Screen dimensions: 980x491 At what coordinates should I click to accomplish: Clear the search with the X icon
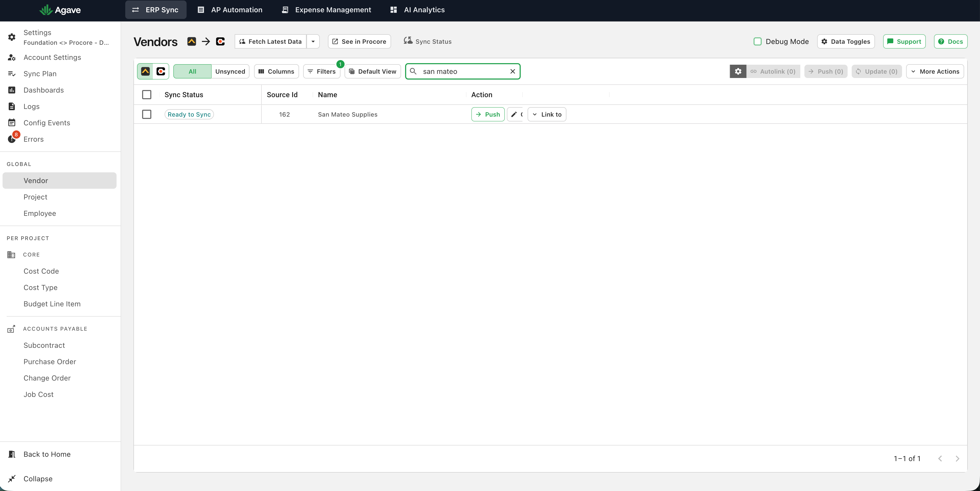click(x=512, y=72)
